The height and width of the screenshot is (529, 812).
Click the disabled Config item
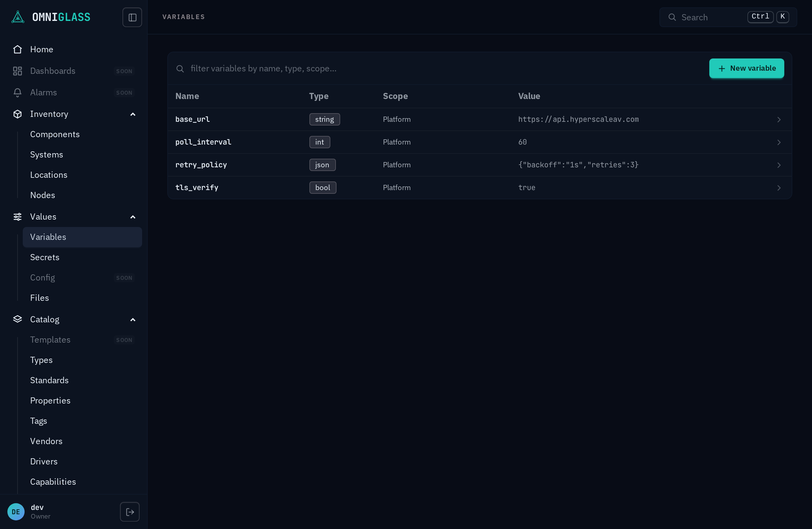click(82, 278)
